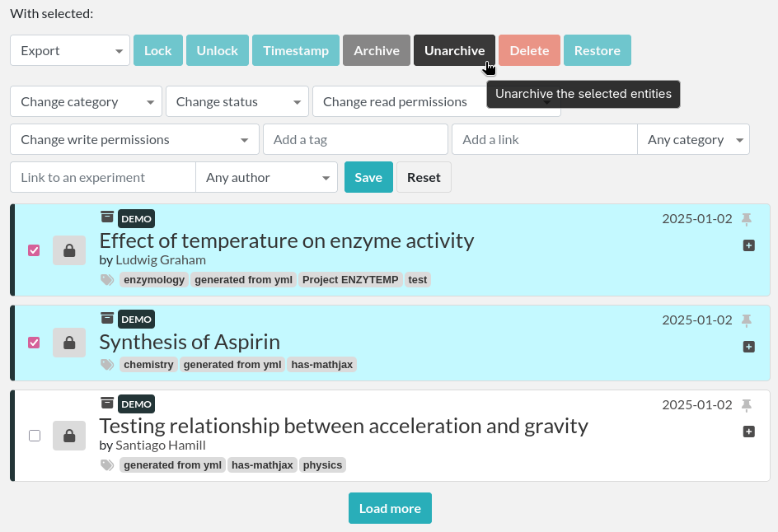Uncheck Effect of temperature on enzyme activity

point(34,250)
